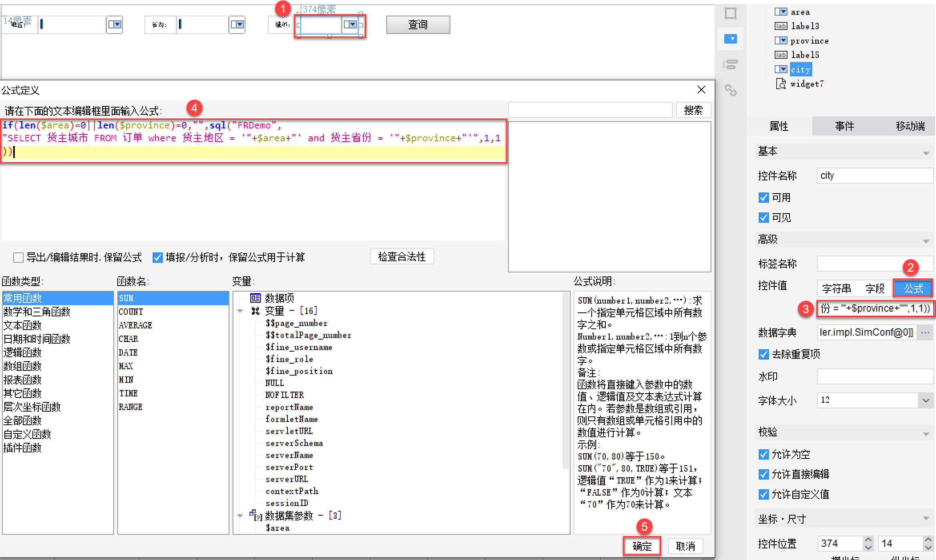Image resolution: width=936 pixels, height=560 pixels.
Task: Click the 确定 button
Action: [642, 546]
